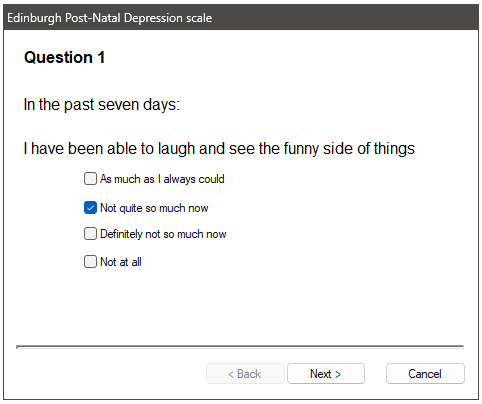This screenshot has width=482, height=404.
Task: Tick the 'As much as I always could' checkbox
Action: coord(90,179)
